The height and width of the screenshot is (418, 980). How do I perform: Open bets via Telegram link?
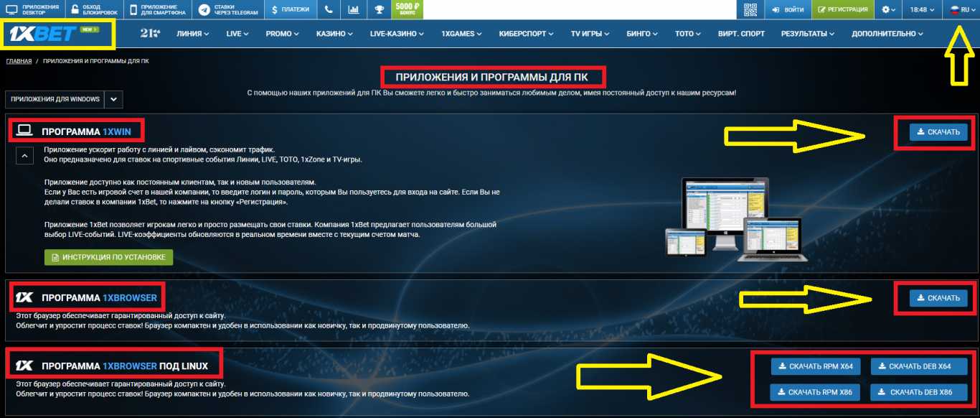tap(227, 9)
